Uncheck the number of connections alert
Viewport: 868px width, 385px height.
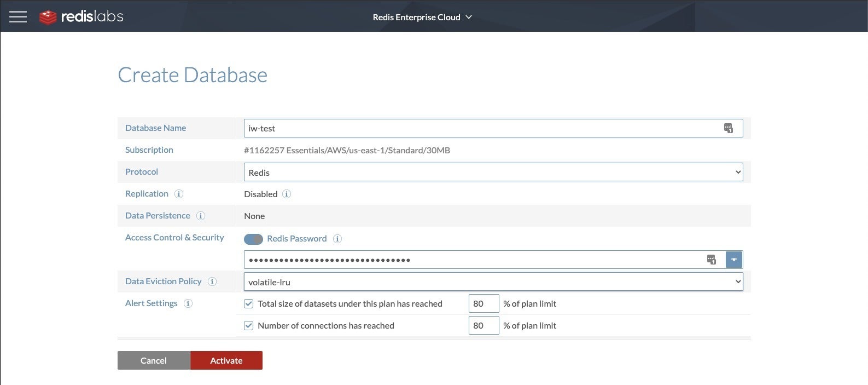[x=249, y=325]
